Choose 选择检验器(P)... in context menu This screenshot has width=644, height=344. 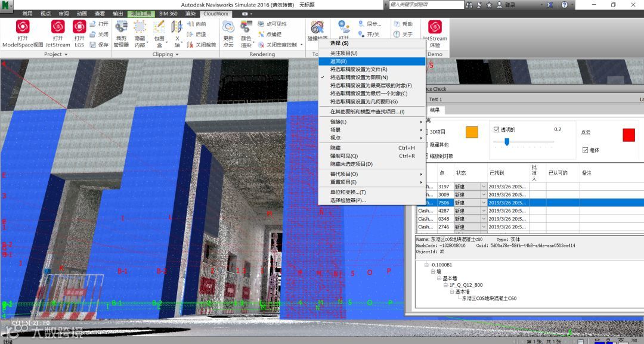click(371, 200)
